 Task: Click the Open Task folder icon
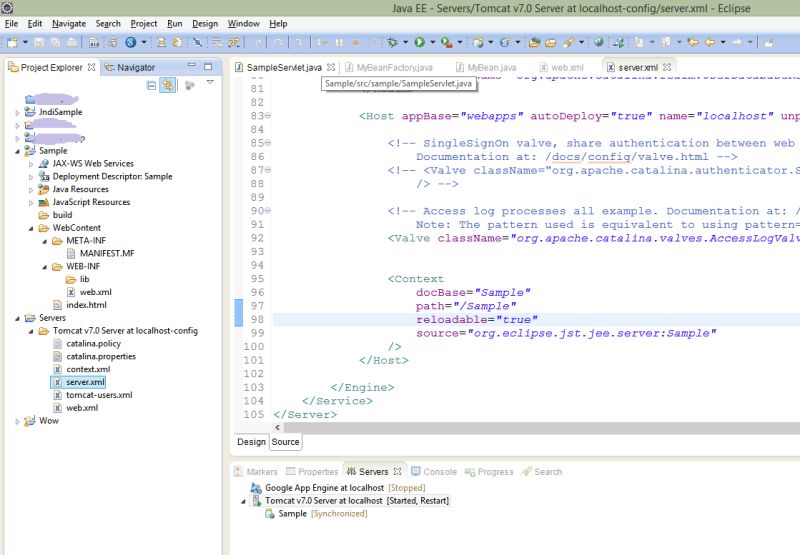click(x=551, y=42)
